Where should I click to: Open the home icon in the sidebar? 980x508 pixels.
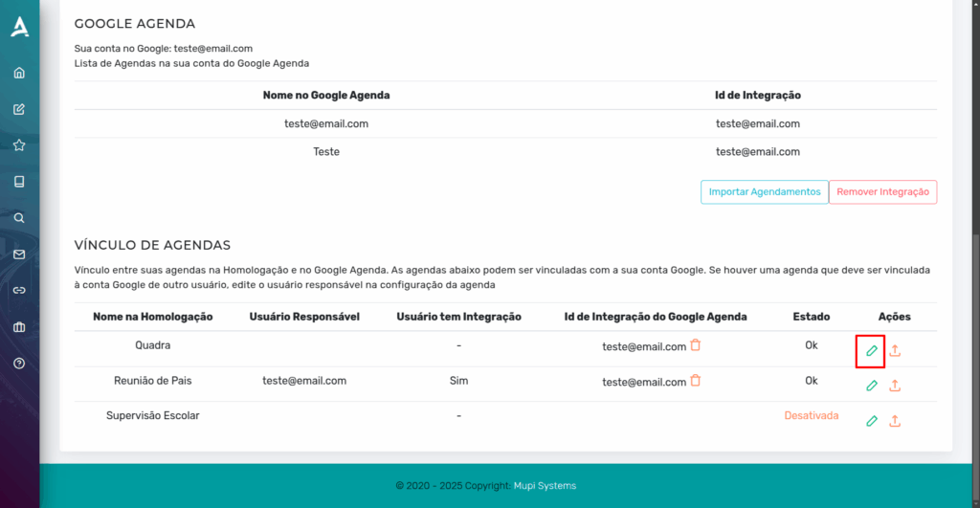(19, 73)
